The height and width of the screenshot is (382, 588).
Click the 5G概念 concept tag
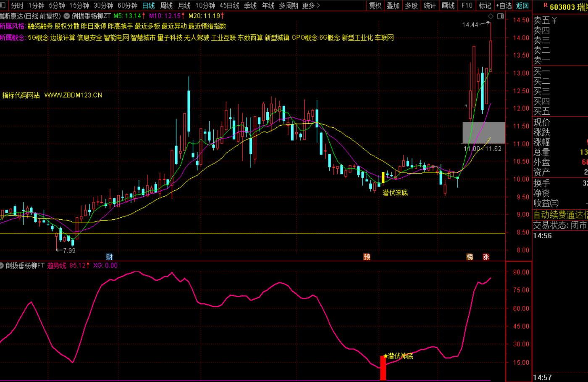click(38, 38)
